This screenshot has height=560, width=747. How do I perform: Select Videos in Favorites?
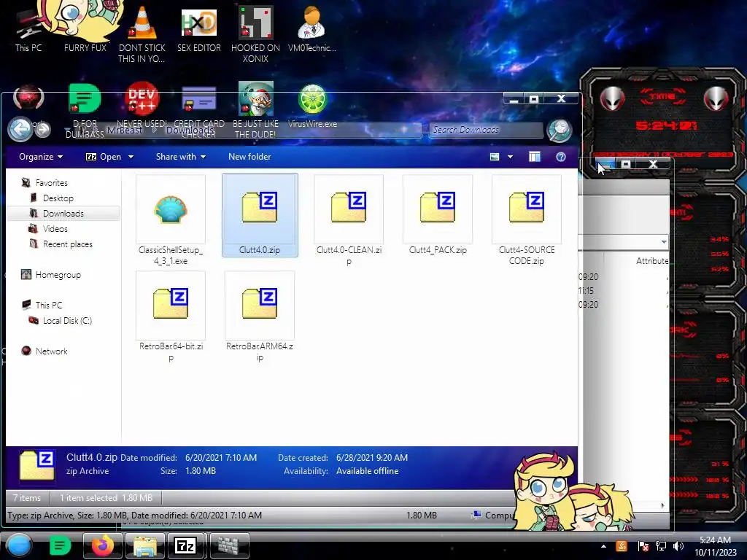(x=55, y=228)
